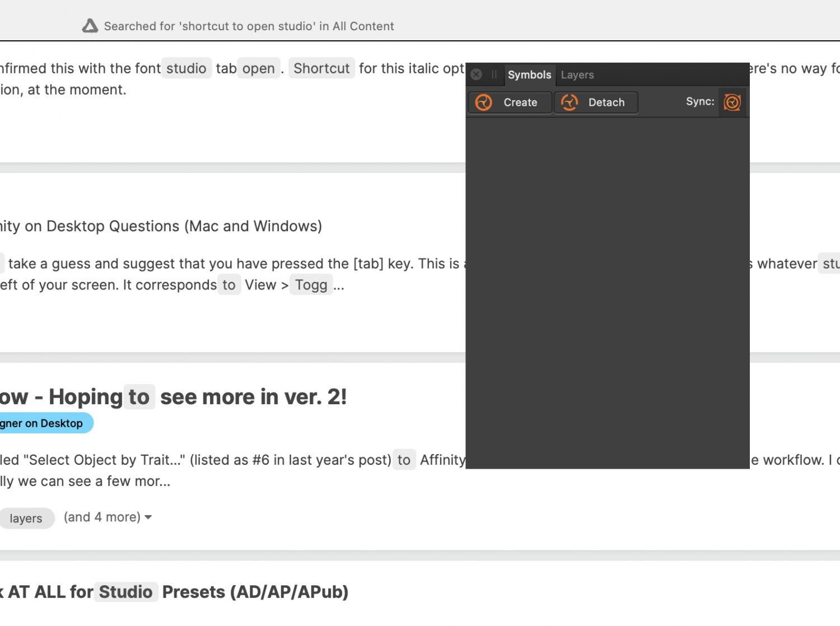Click the pause icon on the Symbols panel

[493, 74]
